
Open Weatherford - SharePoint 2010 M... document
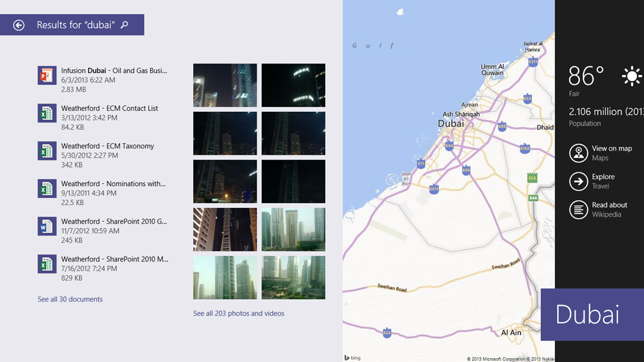click(103, 268)
